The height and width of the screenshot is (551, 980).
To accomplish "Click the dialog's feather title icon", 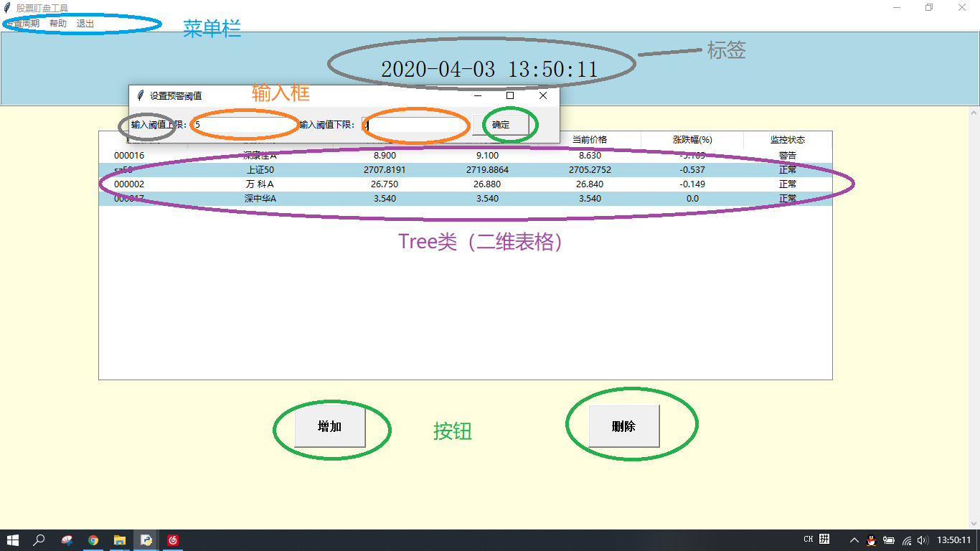I will point(141,95).
